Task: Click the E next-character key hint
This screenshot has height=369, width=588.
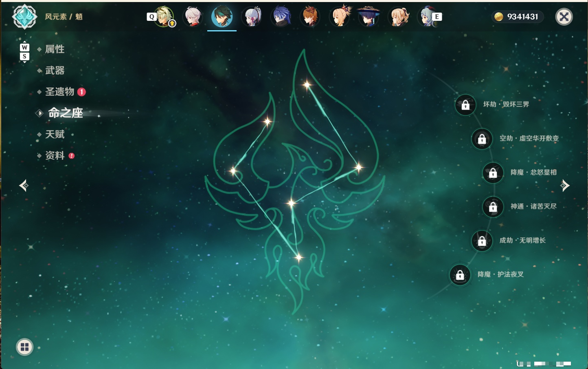Action: point(437,17)
